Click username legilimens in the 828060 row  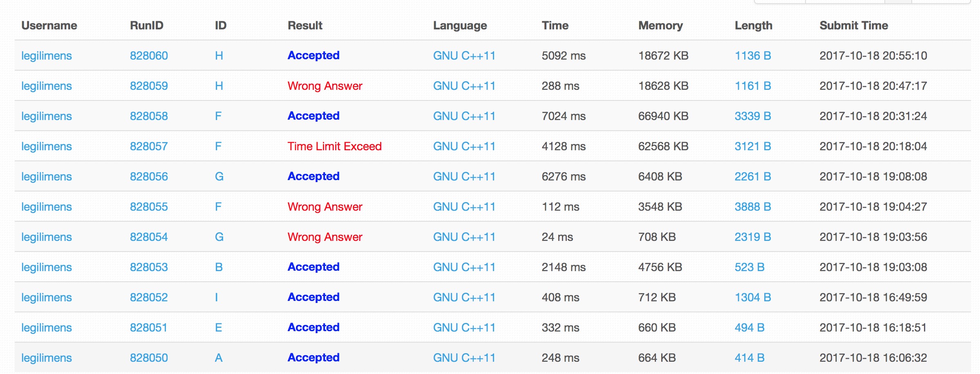[x=47, y=56]
